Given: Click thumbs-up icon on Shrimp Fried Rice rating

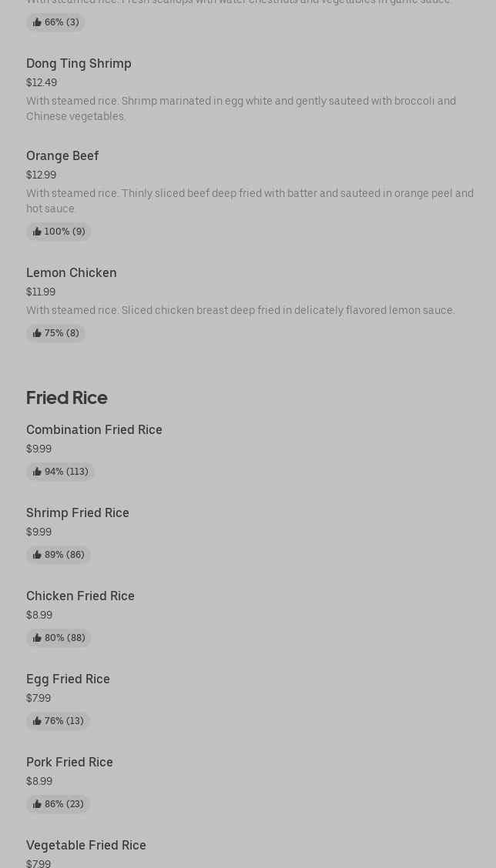Looking at the screenshot, I should (37, 555).
